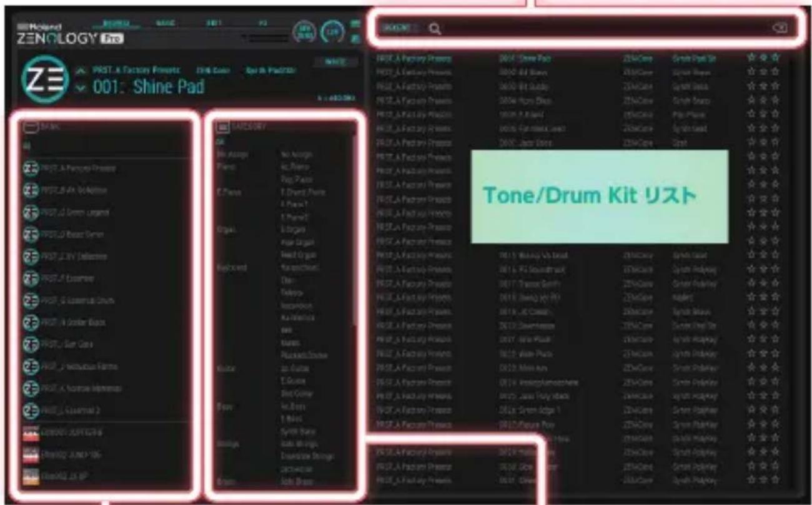Choose the E.Piano1 subcategory
The image size is (812, 505).
click(x=295, y=205)
